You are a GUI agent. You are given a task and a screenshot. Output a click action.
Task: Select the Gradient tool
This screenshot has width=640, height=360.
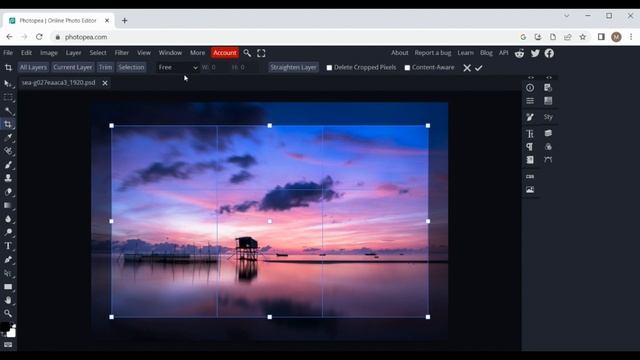pyautogui.click(x=8, y=205)
